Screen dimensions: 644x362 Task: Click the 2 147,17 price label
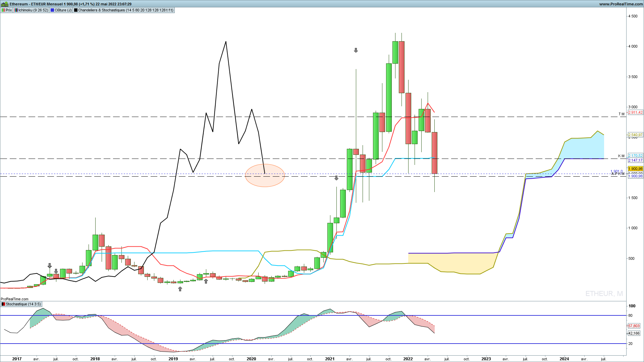coord(635,160)
